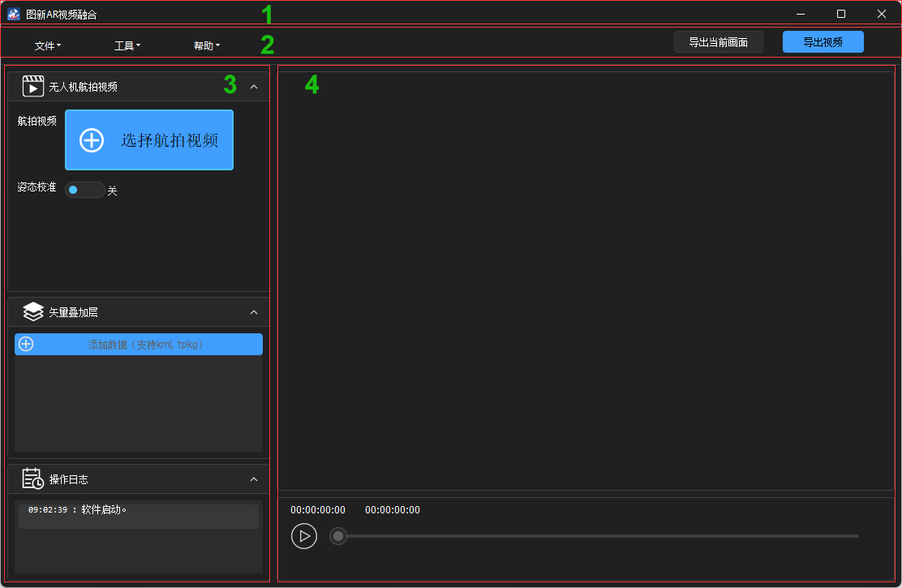Click the 操作日志 calendar clock icon

(x=33, y=479)
